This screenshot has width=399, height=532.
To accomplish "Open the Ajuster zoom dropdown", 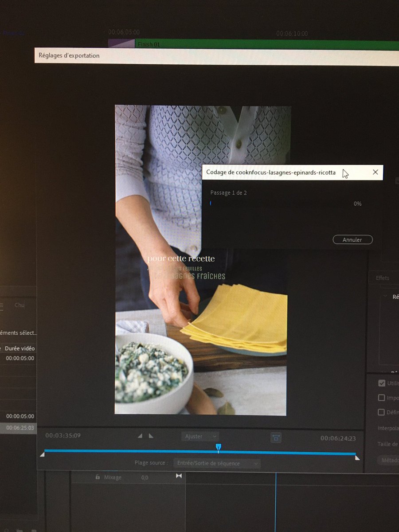I will (x=200, y=436).
